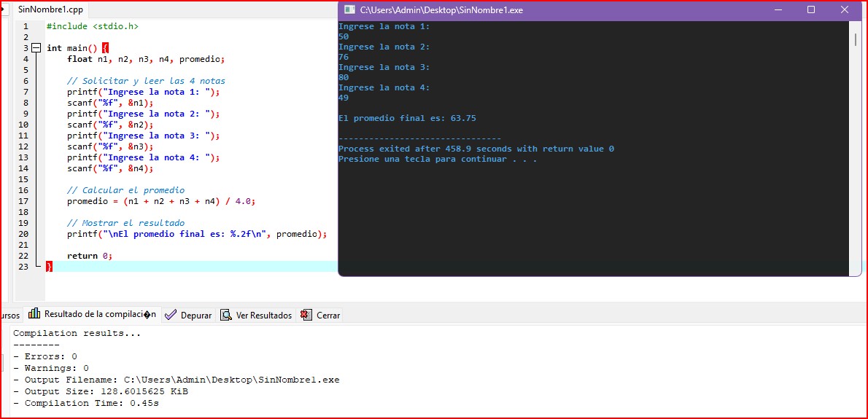Select the partially visible tab left of the compilation tab
The width and height of the screenshot is (868, 419).
[x=9, y=316]
